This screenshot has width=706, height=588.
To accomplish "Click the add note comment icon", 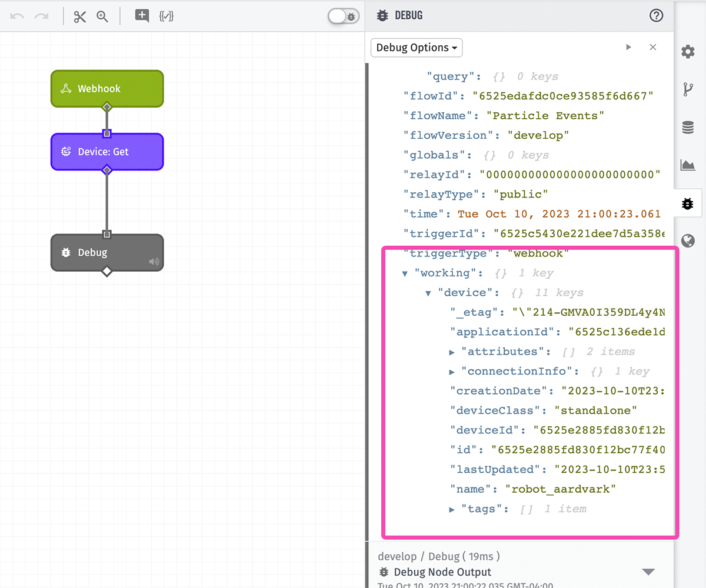I will (142, 16).
